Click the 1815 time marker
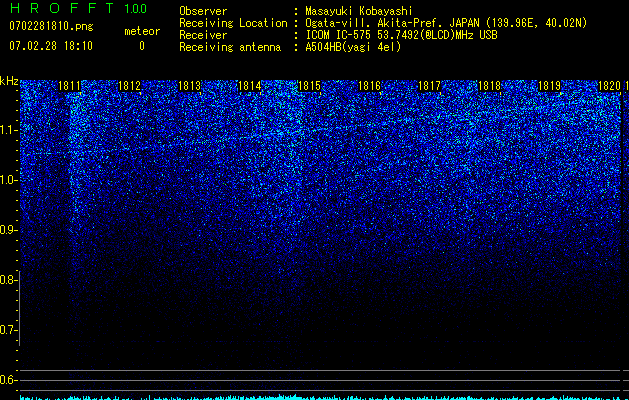Viewport: 629px width, 400px height. click(309, 86)
